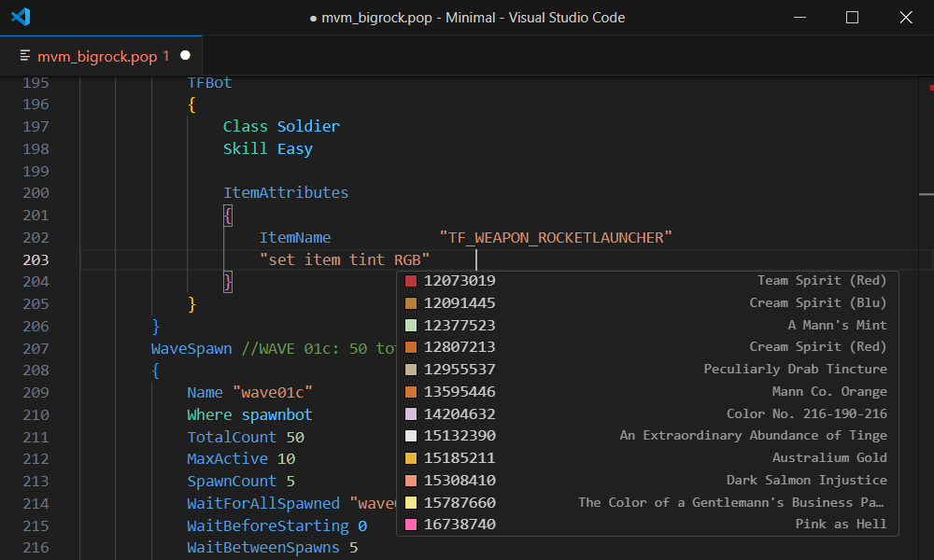Click the WaitForAllSpawned keyword on line 214
The image size is (934, 560).
point(263,503)
